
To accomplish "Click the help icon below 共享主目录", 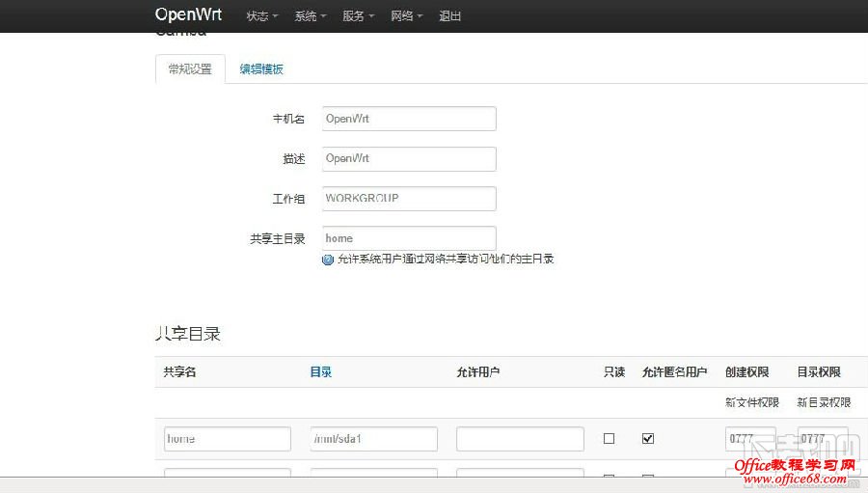I will click(328, 260).
